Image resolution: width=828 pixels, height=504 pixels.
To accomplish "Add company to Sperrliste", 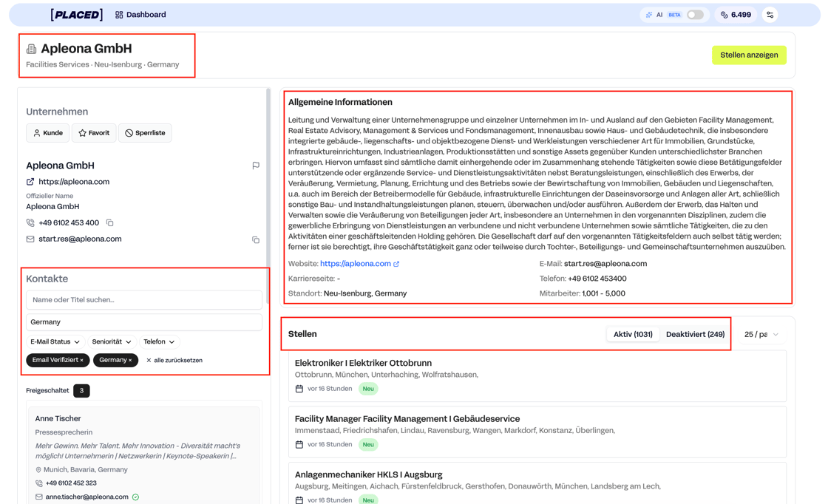I will [x=145, y=133].
